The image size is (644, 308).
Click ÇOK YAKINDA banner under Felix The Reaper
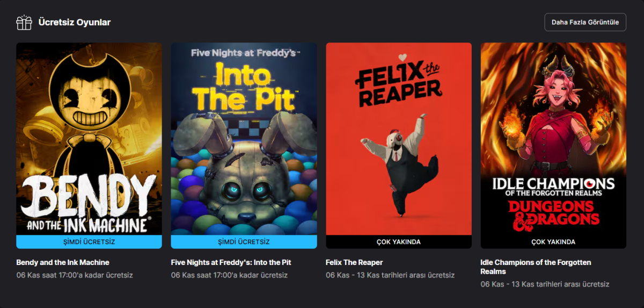(399, 242)
